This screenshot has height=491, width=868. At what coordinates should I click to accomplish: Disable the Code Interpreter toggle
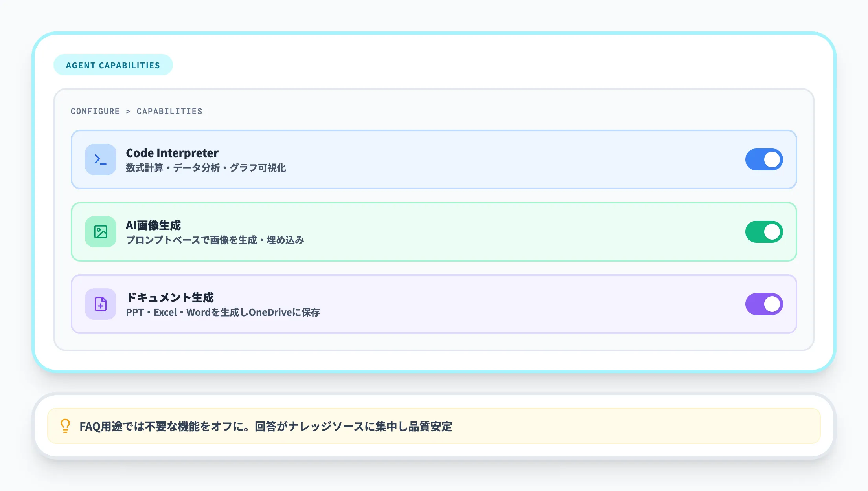(x=764, y=159)
